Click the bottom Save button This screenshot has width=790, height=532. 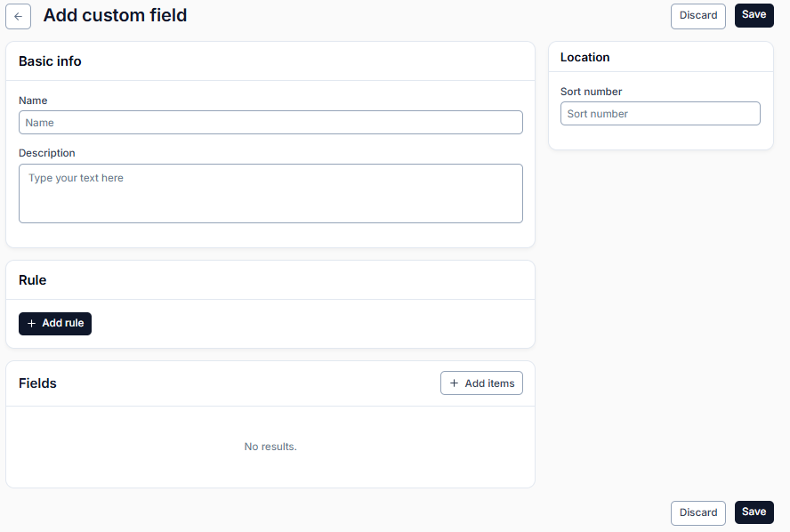coord(754,512)
